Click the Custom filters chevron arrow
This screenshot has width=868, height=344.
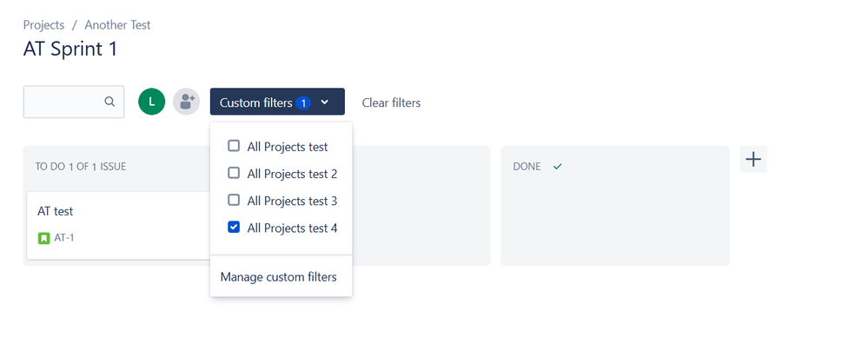tap(325, 103)
